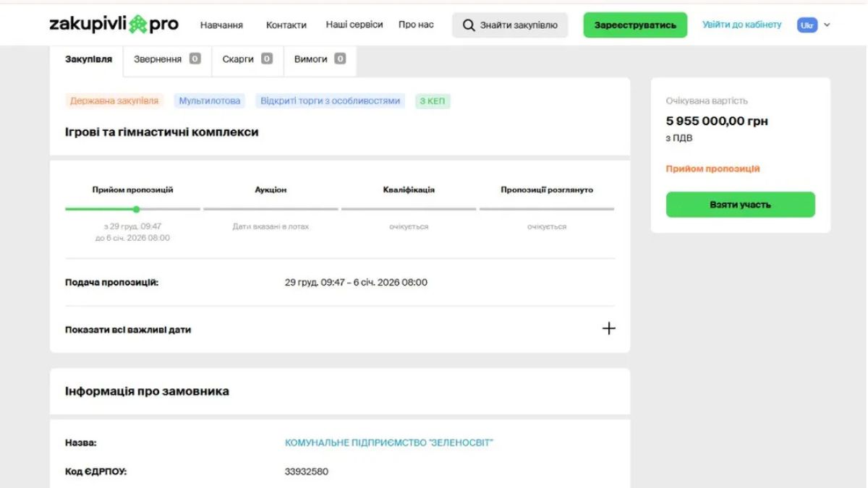Follow the Увійти до кабінету link
Image resolution: width=868 pixels, height=488 pixels.
741,25
